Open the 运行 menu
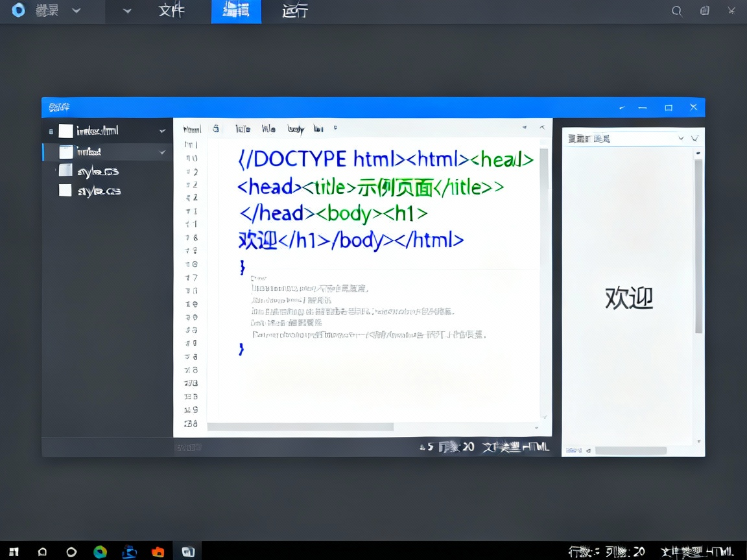The height and width of the screenshot is (560, 747). (x=295, y=11)
